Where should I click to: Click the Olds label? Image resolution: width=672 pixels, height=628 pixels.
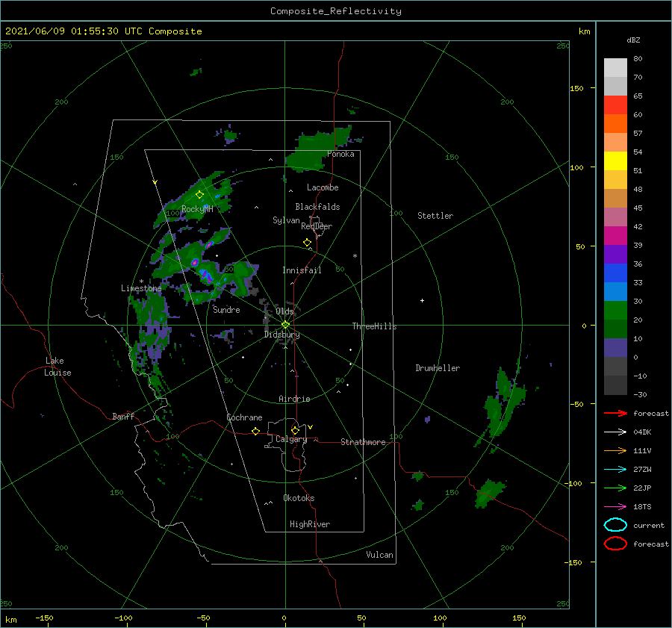pyautogui.click(x=284, y=311)
